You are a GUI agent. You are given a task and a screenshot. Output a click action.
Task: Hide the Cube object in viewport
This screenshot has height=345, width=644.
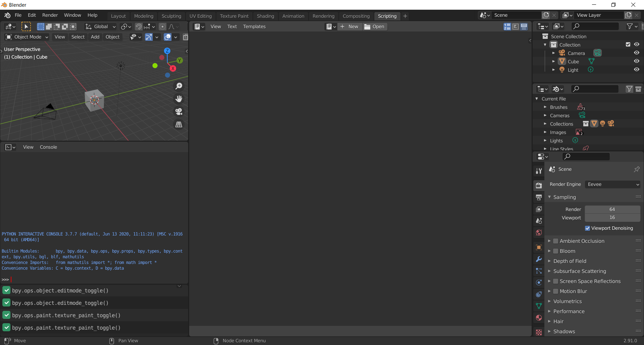(x=637, y=61)
